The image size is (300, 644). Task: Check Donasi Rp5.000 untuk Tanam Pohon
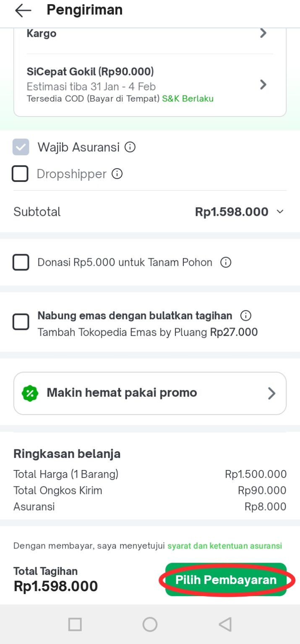point(20,262)
